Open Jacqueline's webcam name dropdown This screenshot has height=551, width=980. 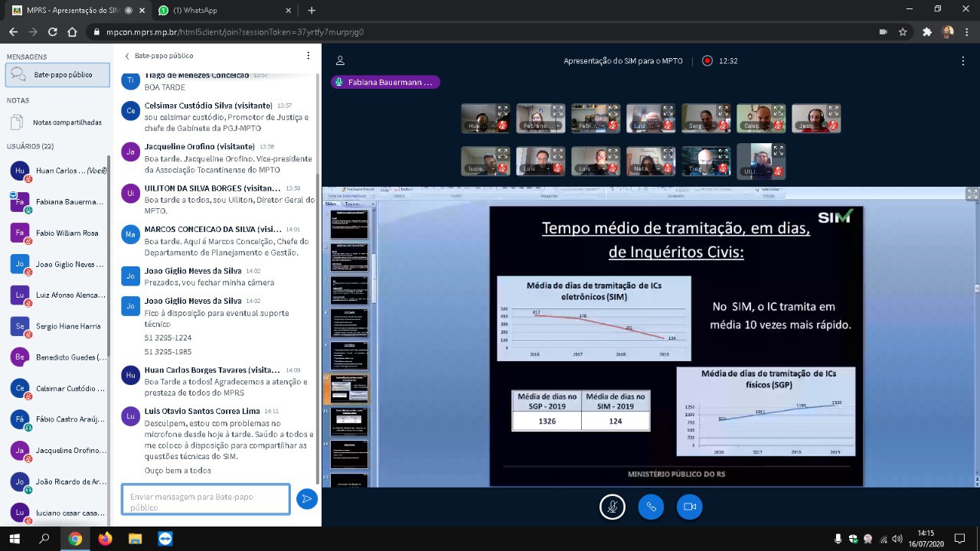(811, 126)
